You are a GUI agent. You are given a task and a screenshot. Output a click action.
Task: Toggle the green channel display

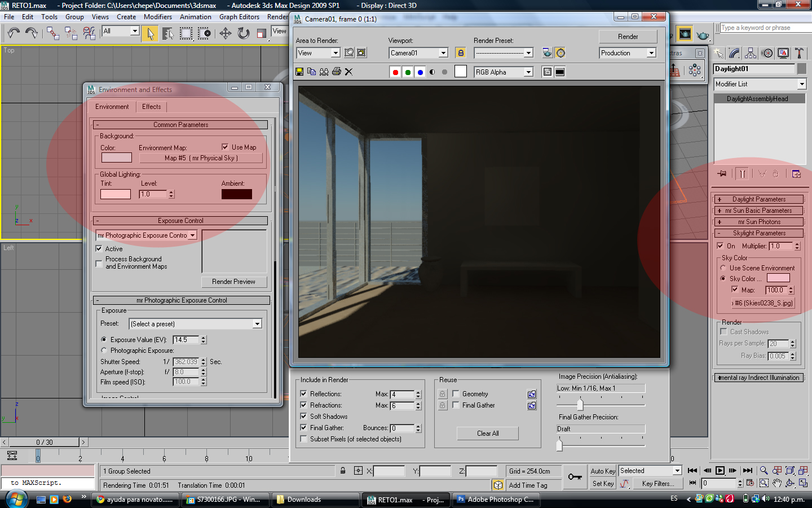click(x=408, y=72)
